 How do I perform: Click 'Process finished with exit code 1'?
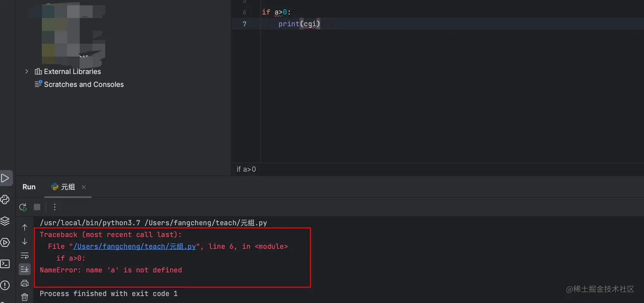tap(109, 294)
